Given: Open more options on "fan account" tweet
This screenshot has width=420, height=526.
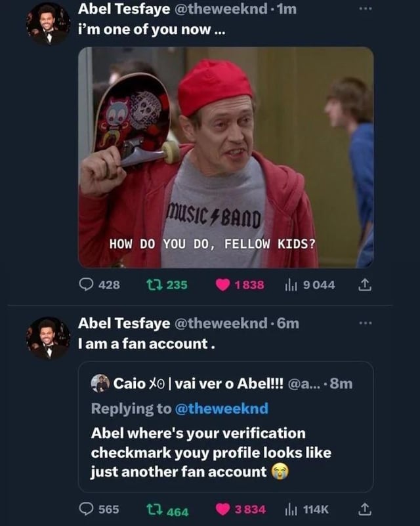Looking at the screenshot, I should coord(366,324).
